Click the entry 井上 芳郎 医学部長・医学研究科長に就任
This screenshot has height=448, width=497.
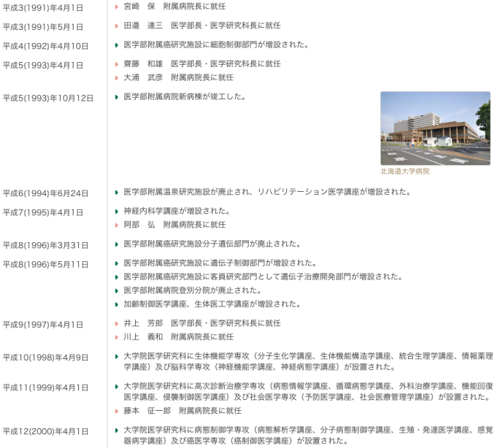click(x=202, y=323)
